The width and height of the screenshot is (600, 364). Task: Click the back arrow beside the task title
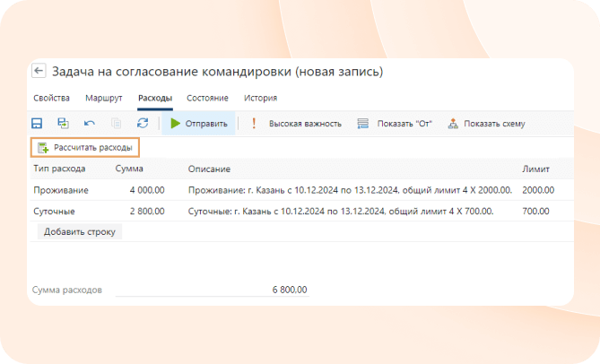[39, 72]
